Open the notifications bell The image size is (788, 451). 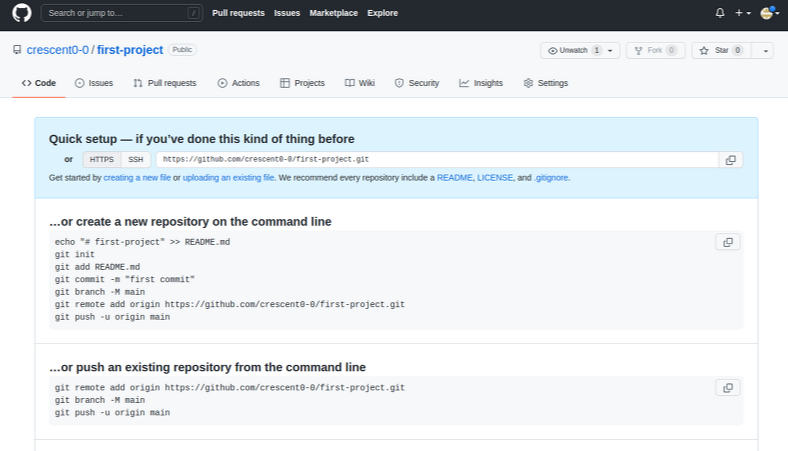pos(720,13)
